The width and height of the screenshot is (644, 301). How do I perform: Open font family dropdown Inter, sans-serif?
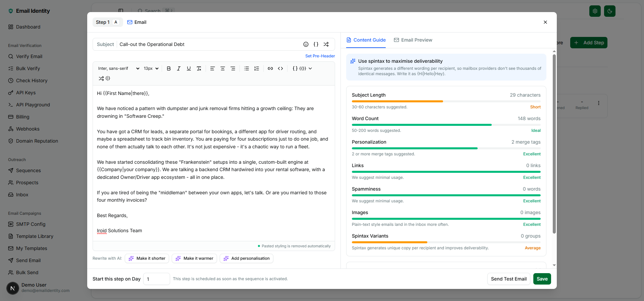(118, 68)
